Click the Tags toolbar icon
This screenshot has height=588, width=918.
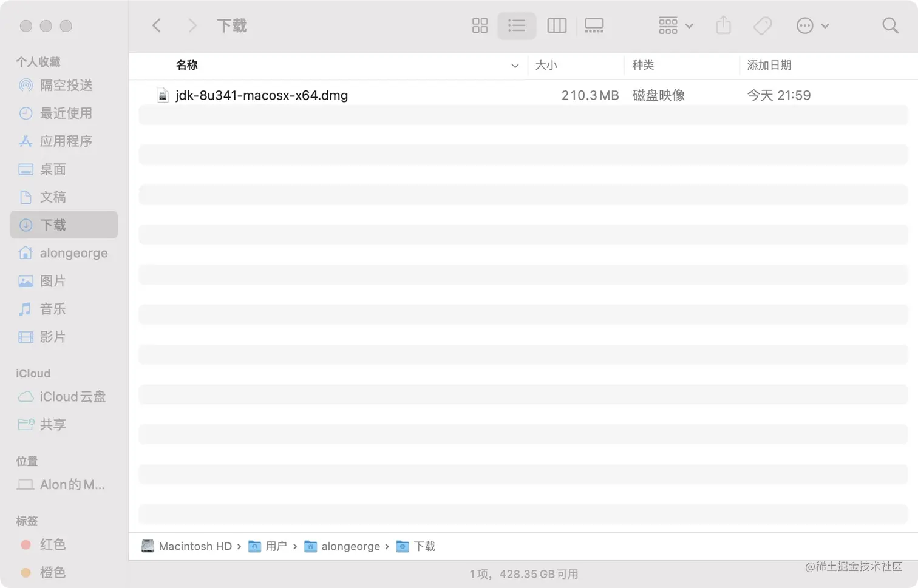pyautogui.click(x=763, y=25)
